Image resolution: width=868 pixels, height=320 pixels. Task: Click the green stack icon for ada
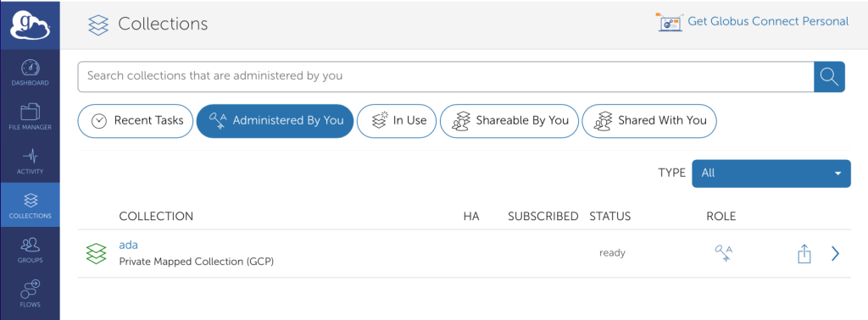(x=97, y=253)
